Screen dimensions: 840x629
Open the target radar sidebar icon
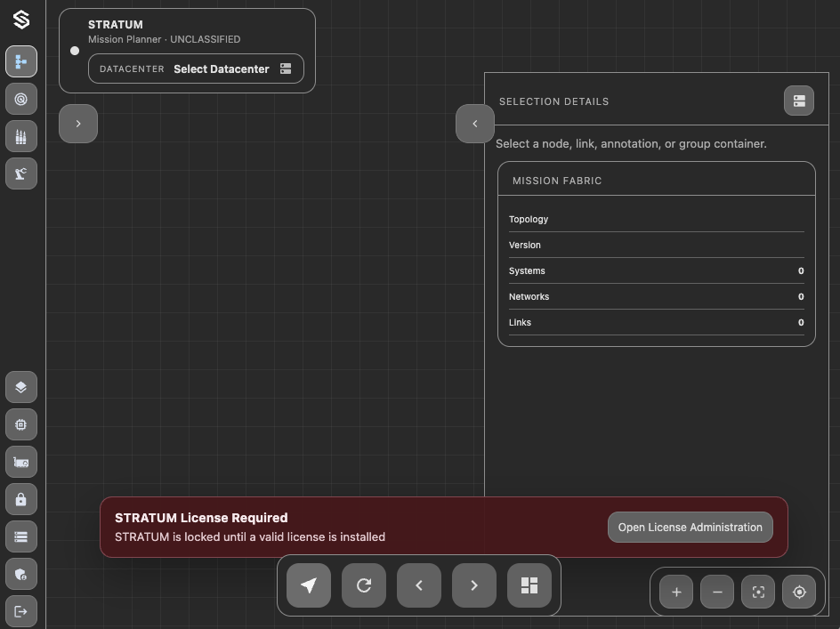(21, 99)
